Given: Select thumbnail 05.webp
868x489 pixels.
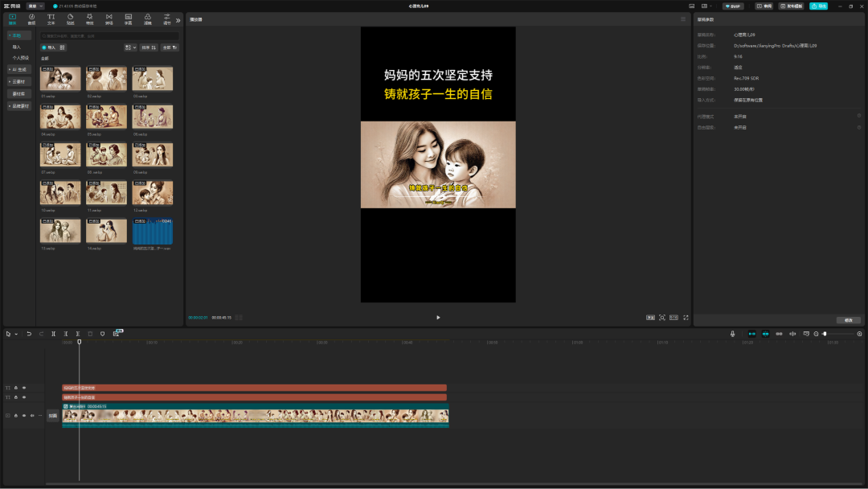Looking at the screenshot, I should tap(106, 117).
